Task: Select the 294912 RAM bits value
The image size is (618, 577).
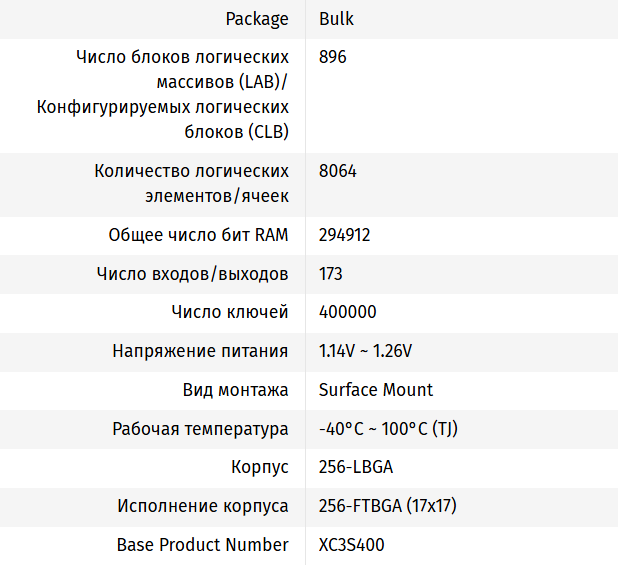Action: point(344,235)
